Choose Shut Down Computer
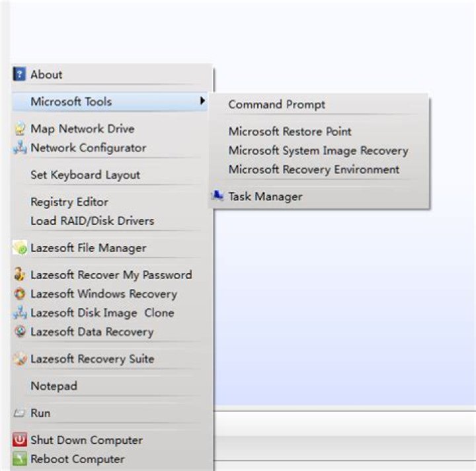This screenshot has height=471, width=476. coord(112,440)
